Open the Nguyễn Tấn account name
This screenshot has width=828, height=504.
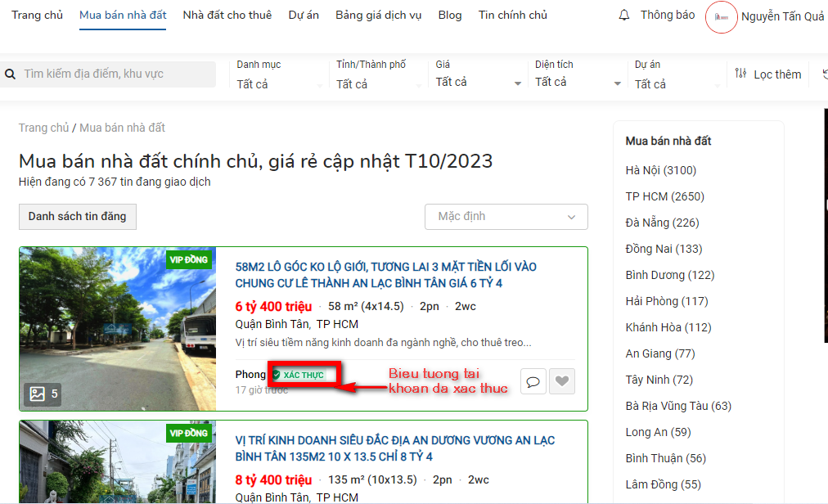(782, 17)
